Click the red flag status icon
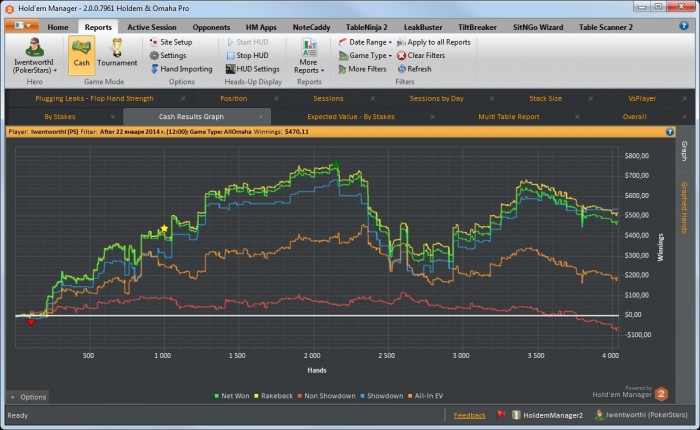This screenshot has width=700, height=430. pyautogui.click(x=501, y=415)
